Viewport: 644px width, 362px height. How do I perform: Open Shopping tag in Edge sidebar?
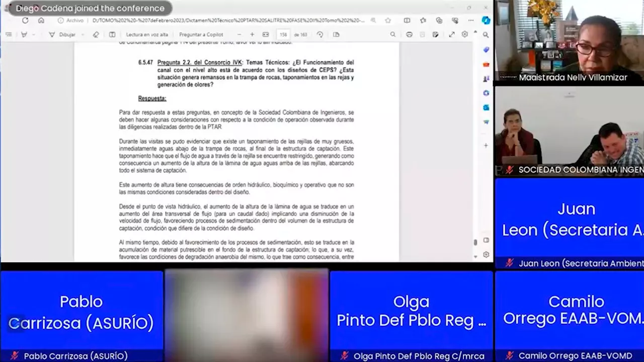pos(486,50)
